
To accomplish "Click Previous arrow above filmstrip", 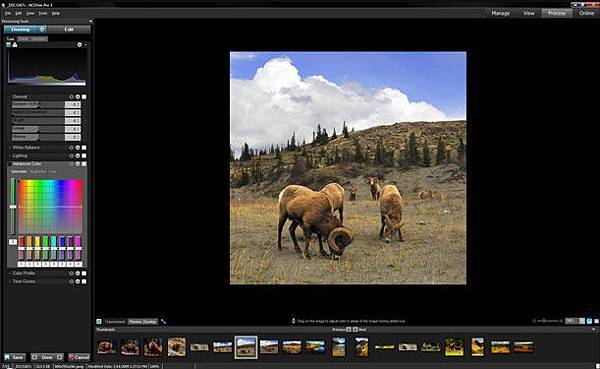I will tap(348, 330).
